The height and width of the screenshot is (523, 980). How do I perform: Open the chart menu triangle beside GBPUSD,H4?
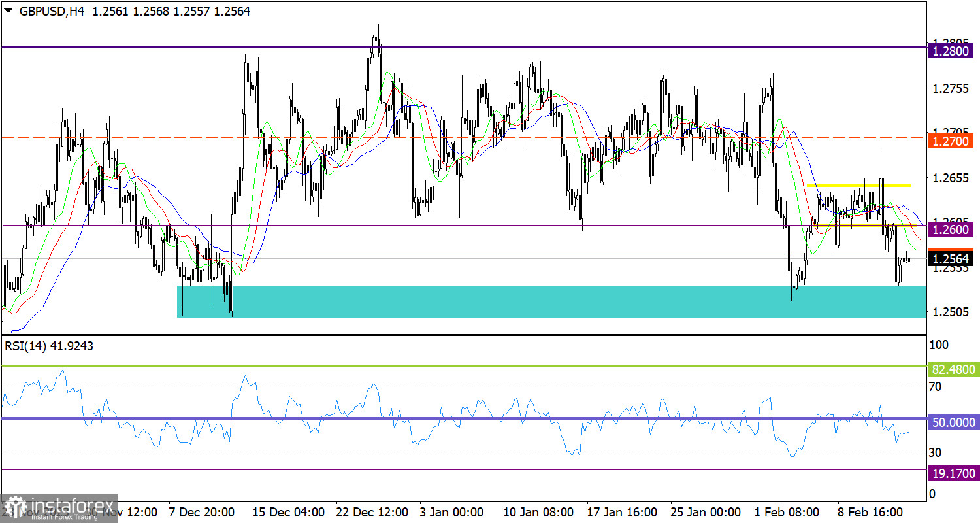tap(8, 11)
